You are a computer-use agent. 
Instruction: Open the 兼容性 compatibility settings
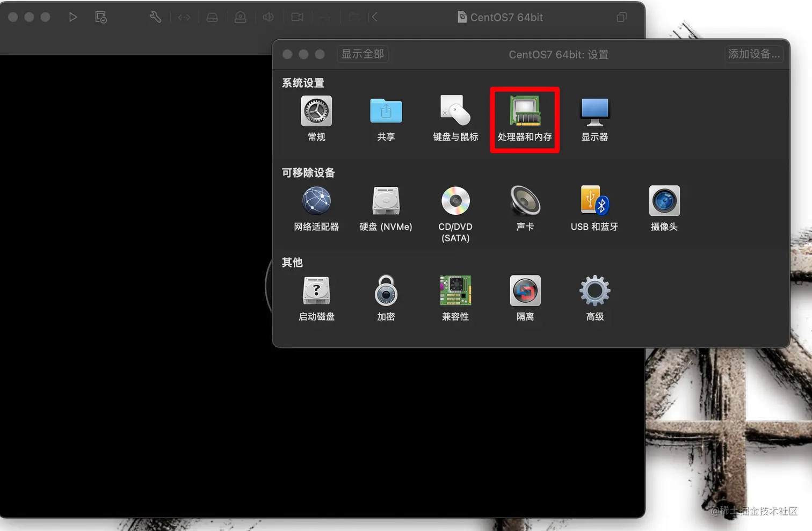455,299
